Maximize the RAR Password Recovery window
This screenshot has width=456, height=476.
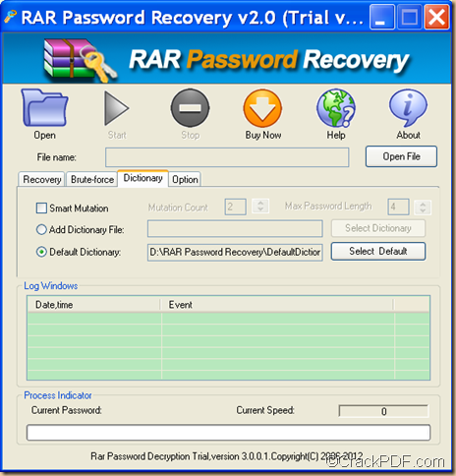(x=409, y=17)
